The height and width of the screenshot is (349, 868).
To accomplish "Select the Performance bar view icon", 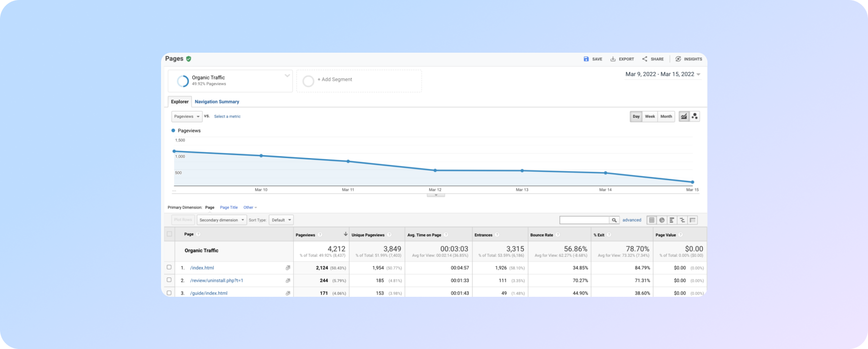I will (672, 220).
